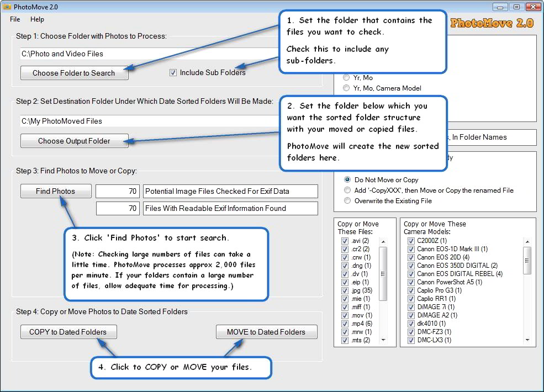Start search with Find Photos button
Viewport: 544px width, 392px height.
click(x=56, y=191)
